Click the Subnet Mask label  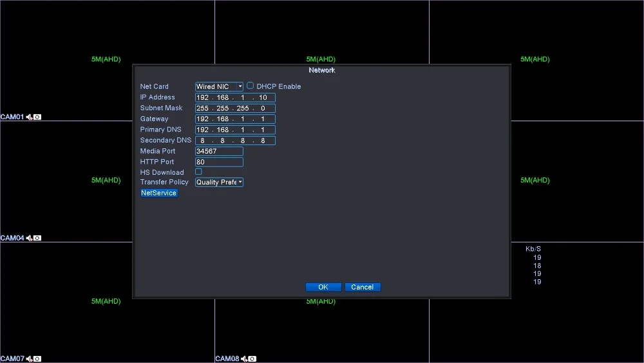162,108
